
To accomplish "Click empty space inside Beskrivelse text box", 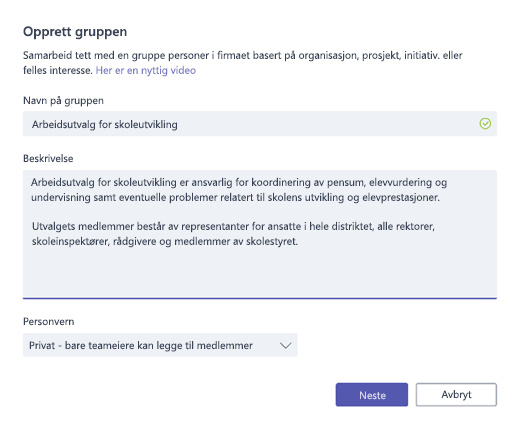I will click(260, 272).
